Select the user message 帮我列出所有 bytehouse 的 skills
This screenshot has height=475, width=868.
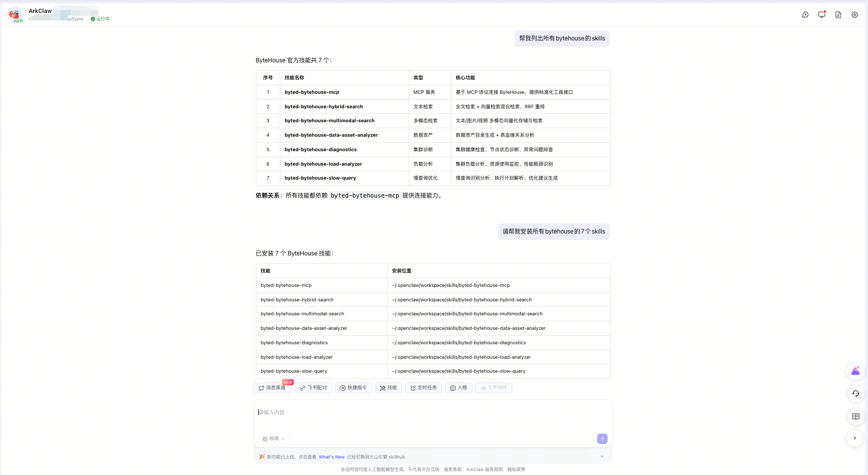[x=562, y=38]
